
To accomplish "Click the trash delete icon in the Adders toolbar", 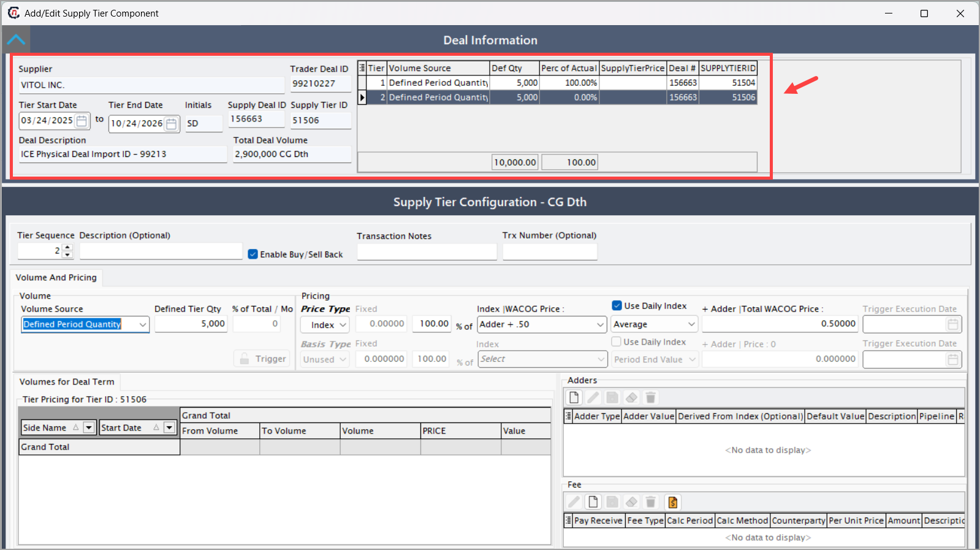I will (x=651, y=397).
